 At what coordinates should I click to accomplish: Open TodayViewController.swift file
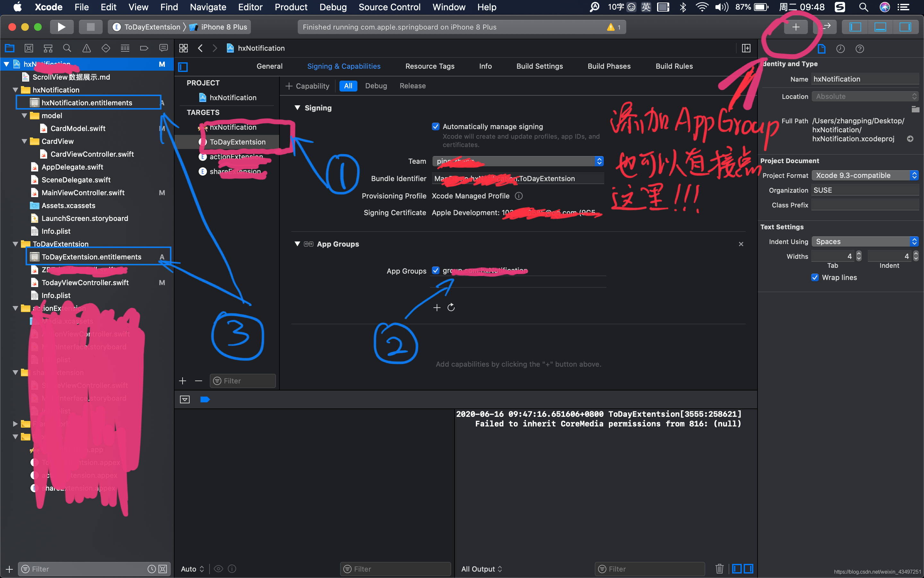pos(85,283)
